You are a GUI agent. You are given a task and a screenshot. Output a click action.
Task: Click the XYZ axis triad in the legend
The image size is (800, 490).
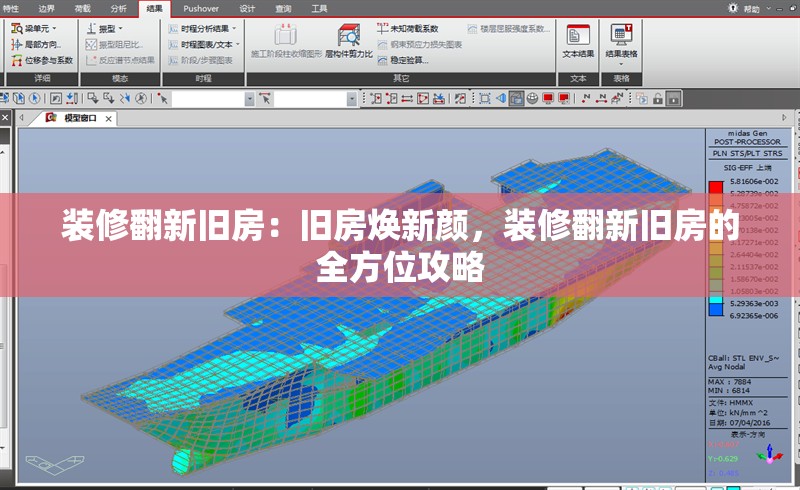click(x=770, y=454)
